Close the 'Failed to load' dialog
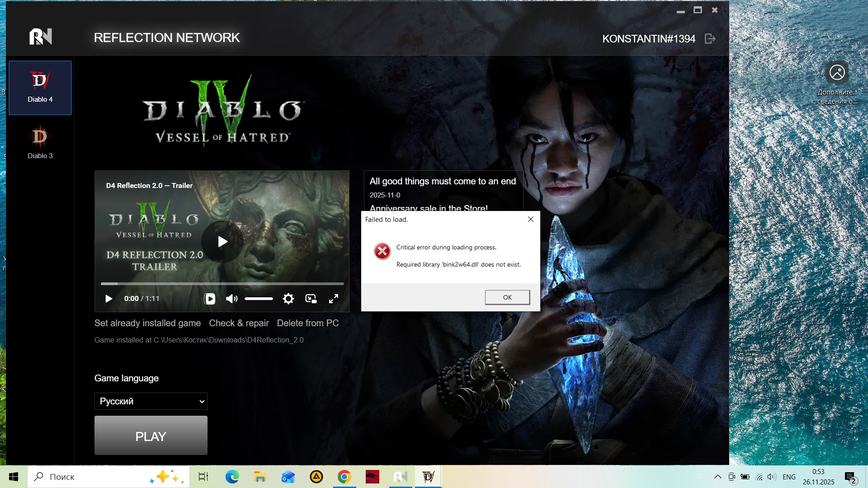The width and height of the screenshot is (868, 488). click(x=531, y=219)
